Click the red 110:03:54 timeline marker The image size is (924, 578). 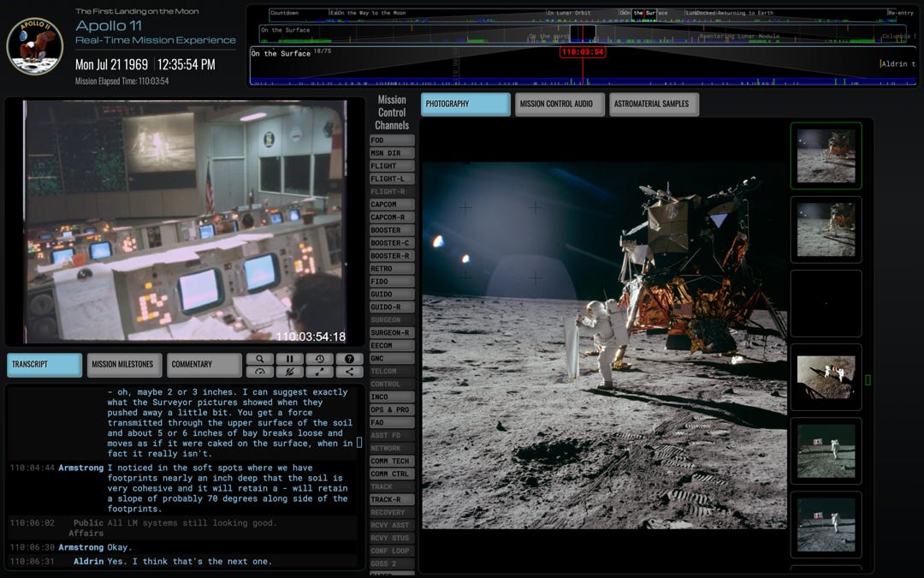coord(583,52)
